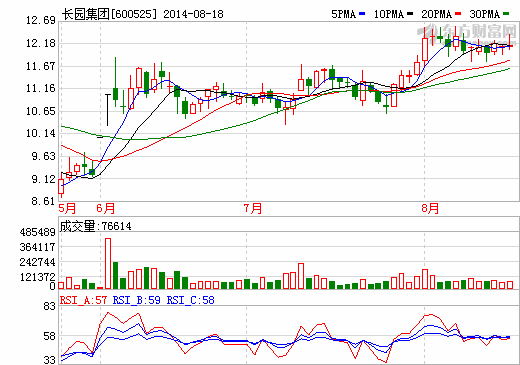Click the green 30PMA legend swatch
This screenshot has height=365, width=520.
click(x=506, y=14)
